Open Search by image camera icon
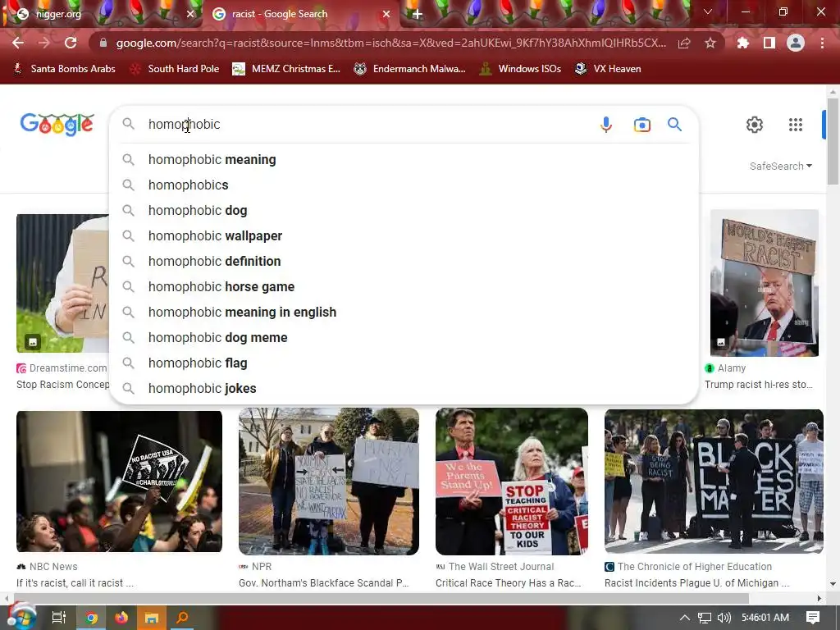 [641, 125]
